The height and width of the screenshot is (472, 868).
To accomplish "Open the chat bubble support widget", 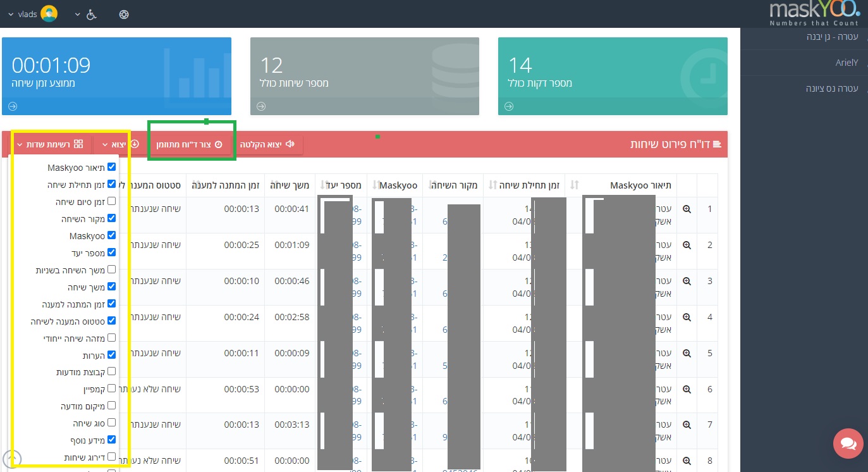I will point(848,444).
